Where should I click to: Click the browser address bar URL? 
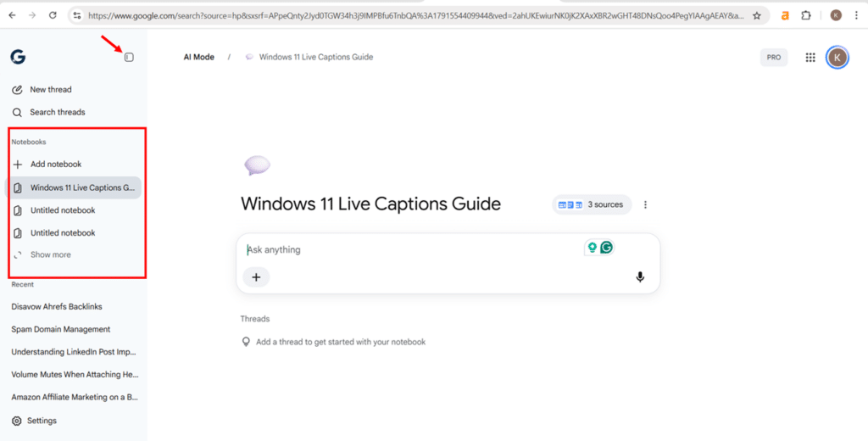pos(415,16)
